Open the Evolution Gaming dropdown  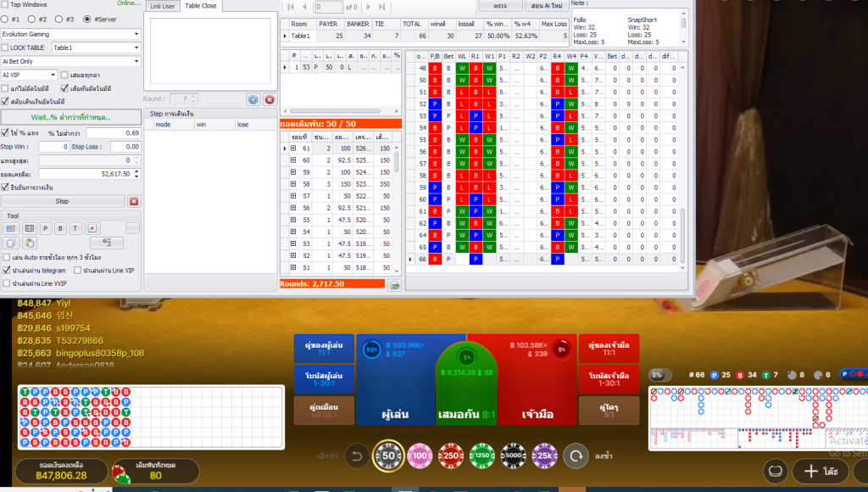[71, 34]
